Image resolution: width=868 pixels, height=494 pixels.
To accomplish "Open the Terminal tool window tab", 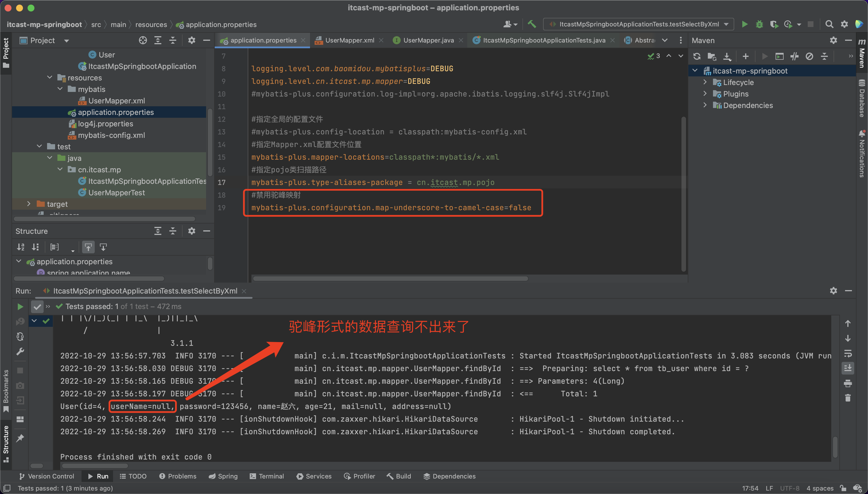I will coord(266,476).
